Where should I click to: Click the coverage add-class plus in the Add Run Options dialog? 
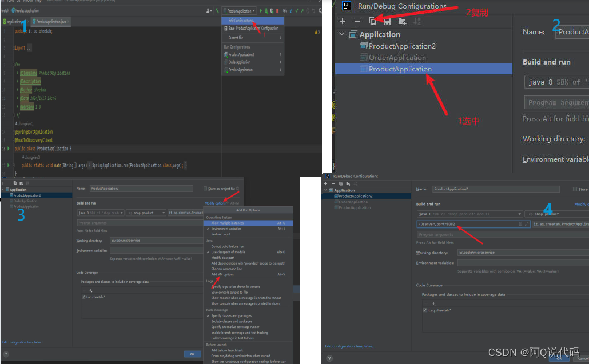[x=90, y=290]
